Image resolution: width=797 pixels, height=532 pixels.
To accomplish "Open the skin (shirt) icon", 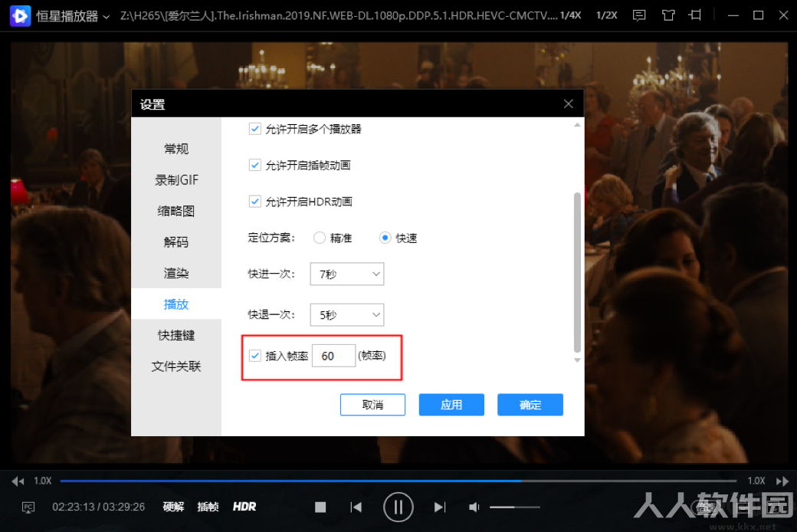I will tap(668, 16).
